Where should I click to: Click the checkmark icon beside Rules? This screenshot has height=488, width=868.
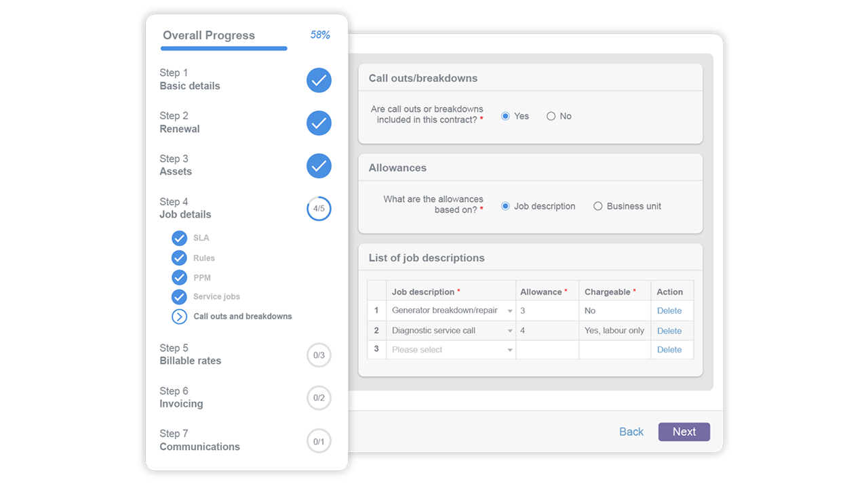coord(179,258)
